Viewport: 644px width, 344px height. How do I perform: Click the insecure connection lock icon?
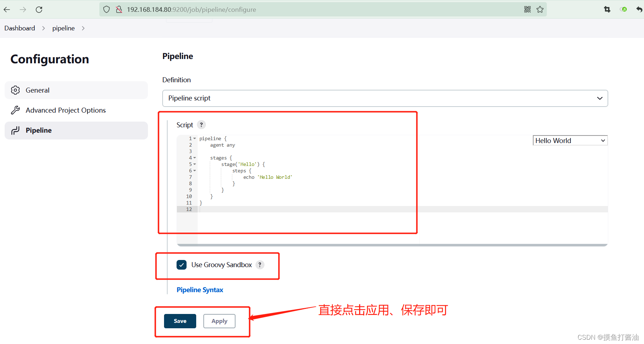(x=119, y=10)
